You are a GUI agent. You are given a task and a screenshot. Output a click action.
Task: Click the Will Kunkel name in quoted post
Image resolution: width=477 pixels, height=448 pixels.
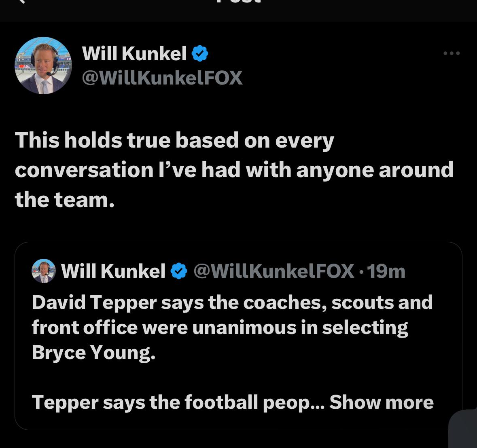click(x=113, y=271)
